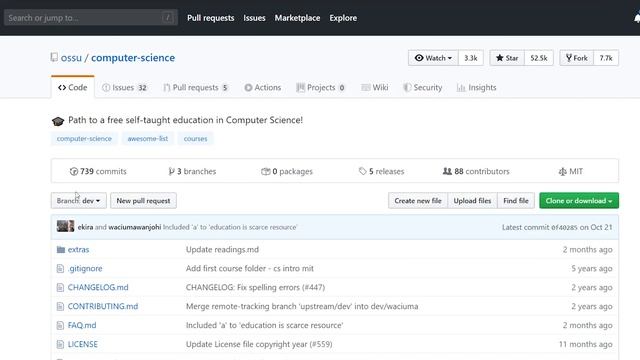The height and width of the screenshot is (360, 640).
Task: Click the commit authors avatar thumbnail
Action: [x=65, y=226]
